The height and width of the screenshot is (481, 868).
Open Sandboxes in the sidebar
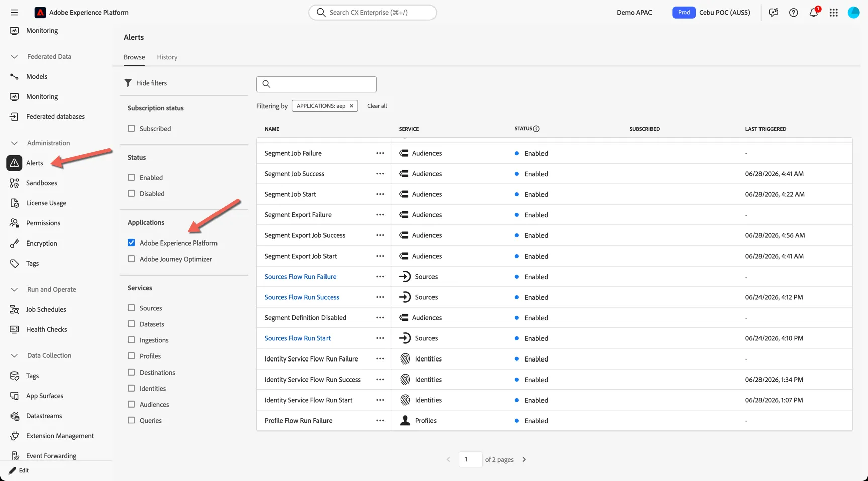(x=42, y=183)
